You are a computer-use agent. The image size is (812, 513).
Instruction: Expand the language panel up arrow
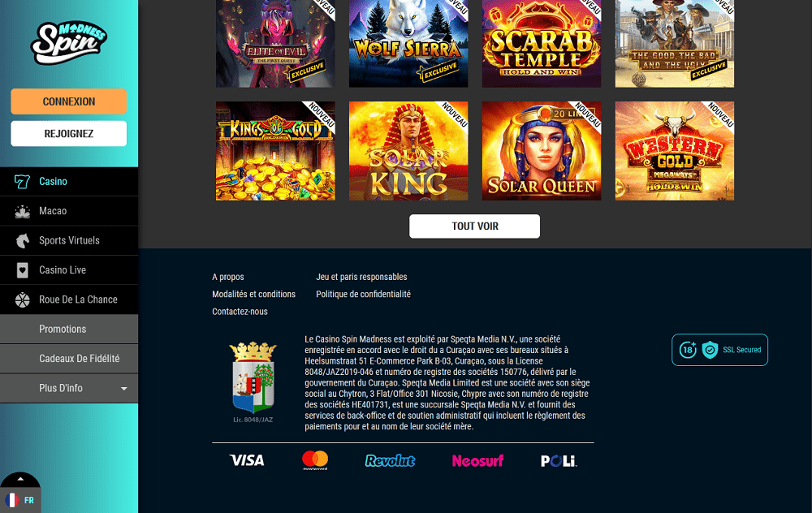pyautogui.click(x=20, y=479)
